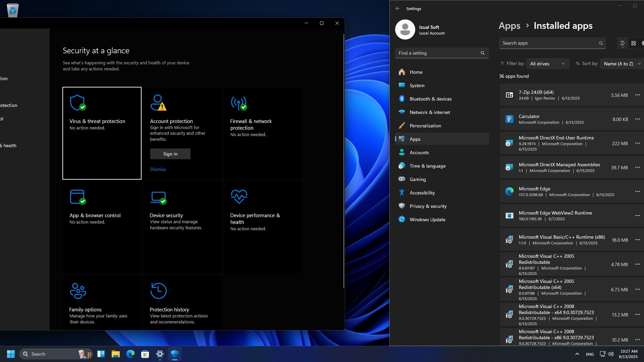
Task: Open File Explorer from taskbar
Action: (116, 354)
